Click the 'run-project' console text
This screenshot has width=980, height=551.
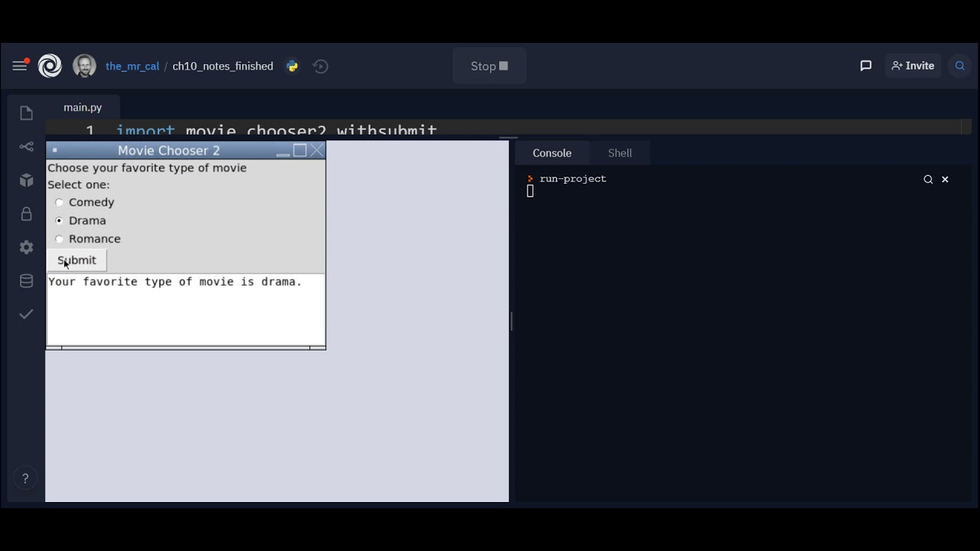pyautogui.click(x=573, y=178)
